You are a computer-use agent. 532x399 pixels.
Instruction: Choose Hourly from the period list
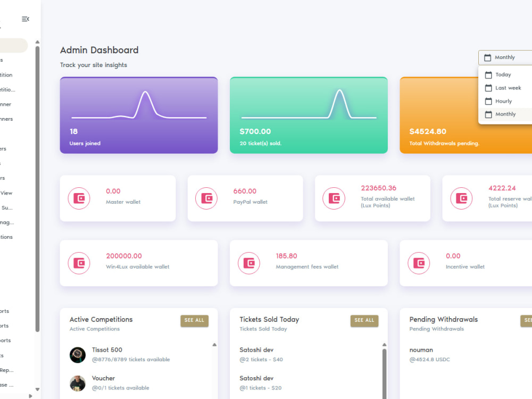[505, 101]
